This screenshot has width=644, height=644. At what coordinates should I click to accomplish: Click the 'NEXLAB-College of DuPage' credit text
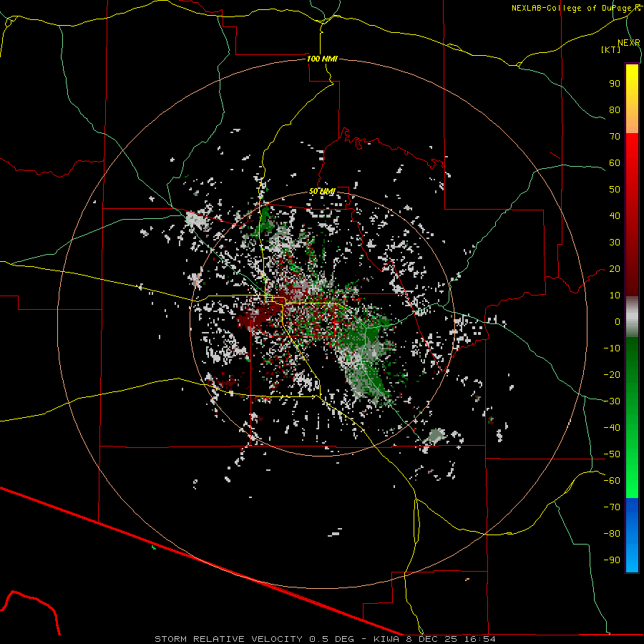[x=572, y=8]
